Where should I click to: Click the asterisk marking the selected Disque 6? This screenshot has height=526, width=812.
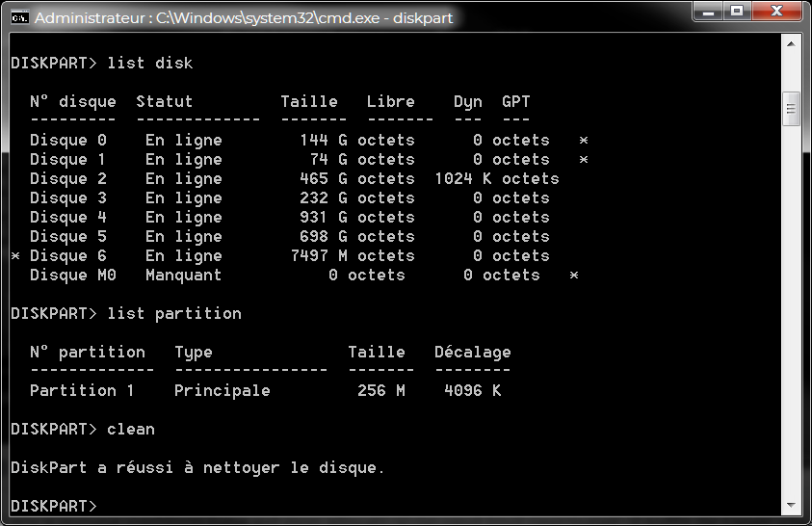pyautogui.click(x=15, y=256)
